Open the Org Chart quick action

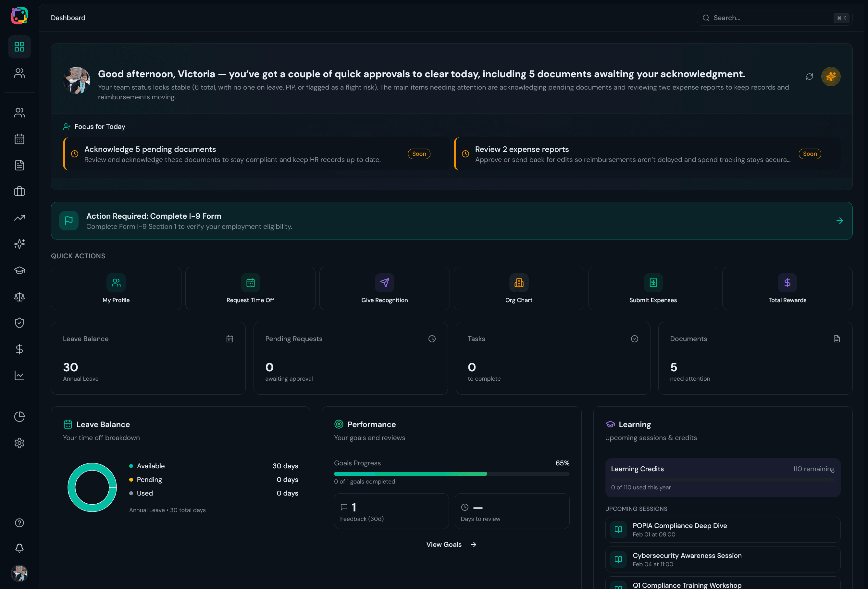519,288
